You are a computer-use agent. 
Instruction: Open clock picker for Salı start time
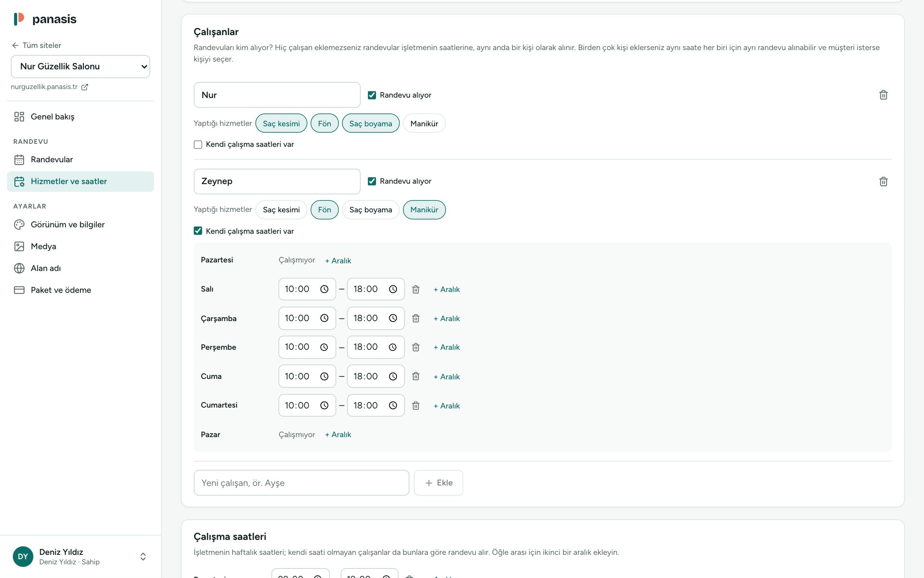(324, 289)
